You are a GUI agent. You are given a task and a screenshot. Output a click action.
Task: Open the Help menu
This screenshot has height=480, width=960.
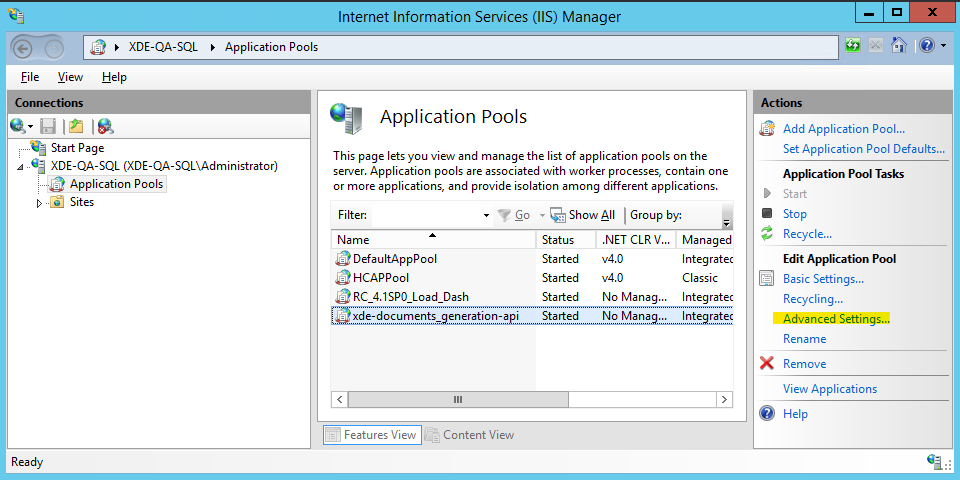114,77
